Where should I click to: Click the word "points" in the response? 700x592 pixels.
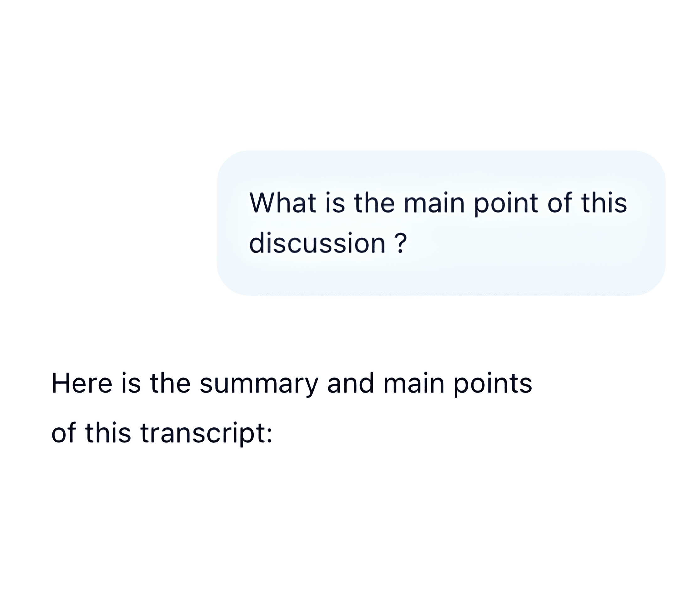point(493,384)
